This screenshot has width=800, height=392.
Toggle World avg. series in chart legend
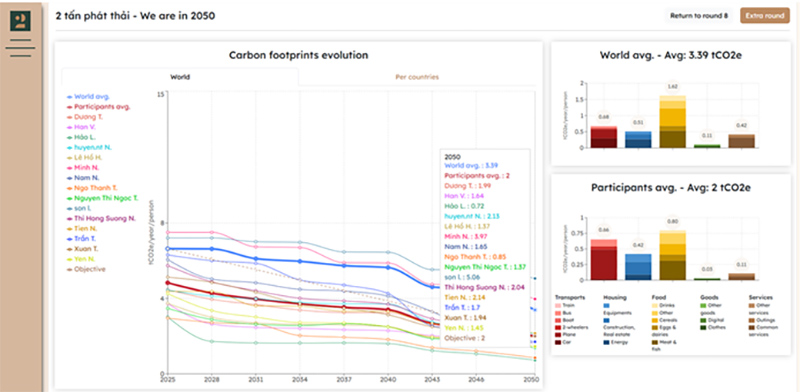pos(89,96)
